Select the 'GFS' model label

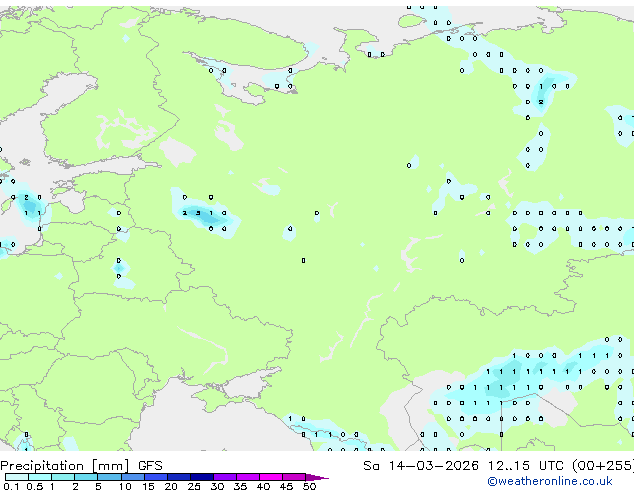tap(150, 466)
